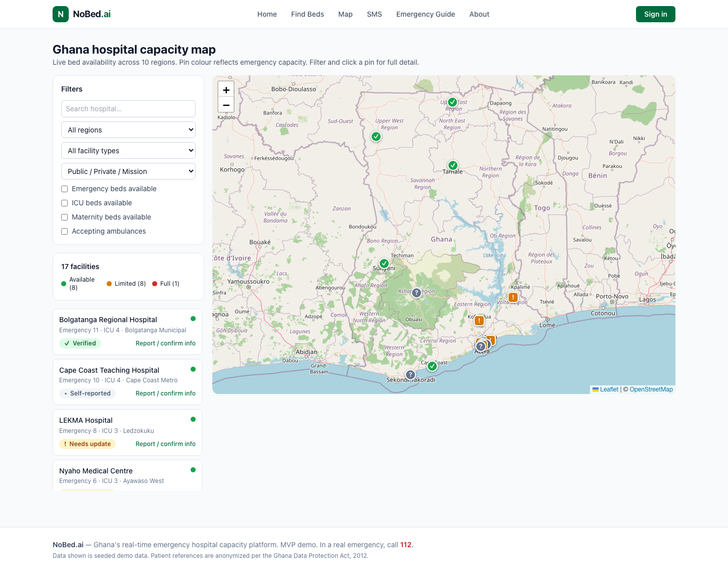Report / confirm info for LEKMA Hospital
Screen dimensions: 728x572
click(165, 444)
